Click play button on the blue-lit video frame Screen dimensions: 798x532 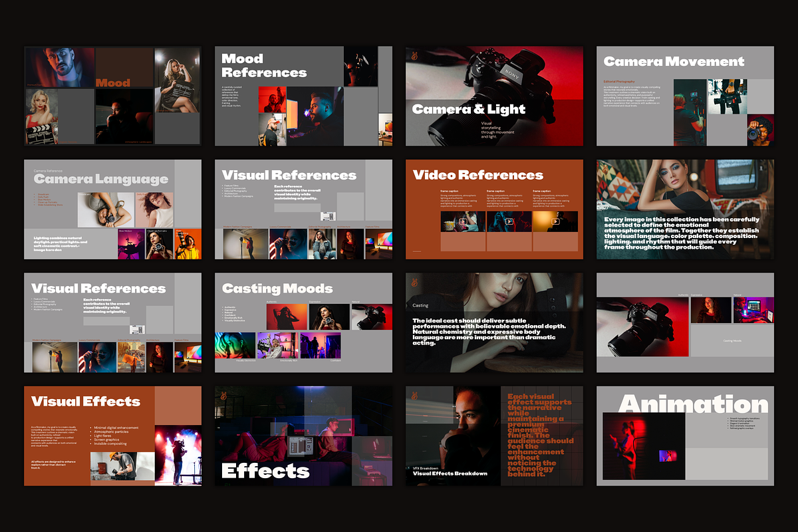click(x=509, y=222)
